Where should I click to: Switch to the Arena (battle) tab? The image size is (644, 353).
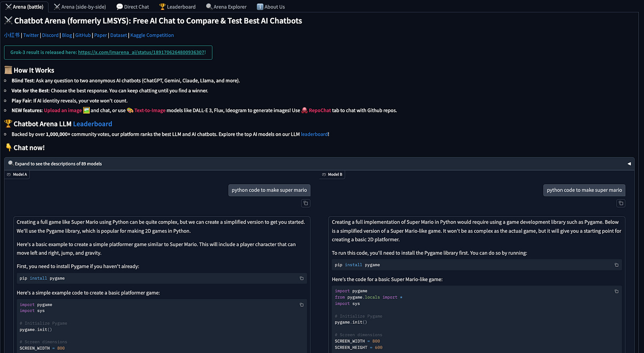pos(24,7)
